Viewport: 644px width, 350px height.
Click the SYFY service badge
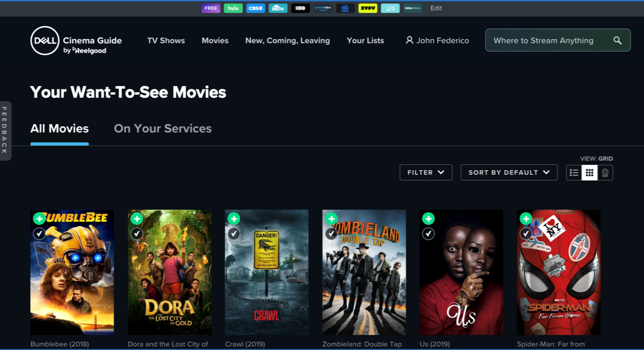tap(368, 8)
